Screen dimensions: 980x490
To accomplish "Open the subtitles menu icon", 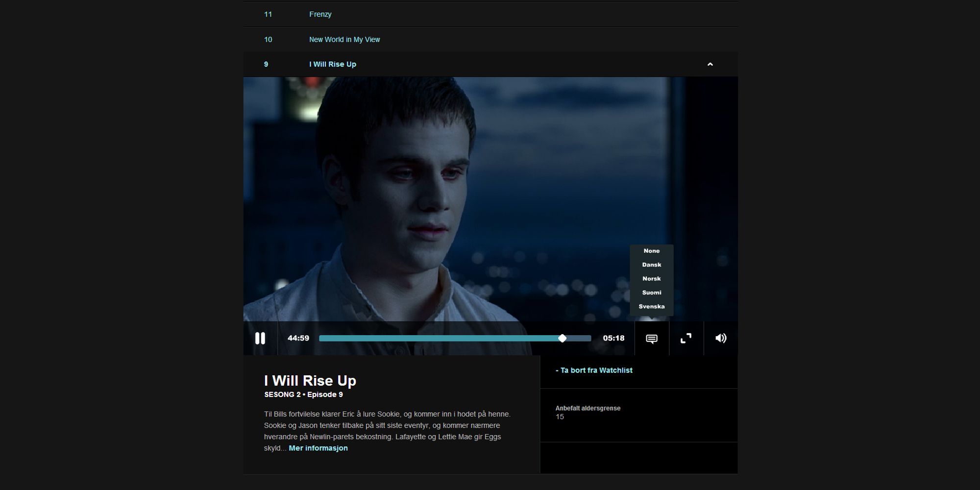I will point(652,339).
